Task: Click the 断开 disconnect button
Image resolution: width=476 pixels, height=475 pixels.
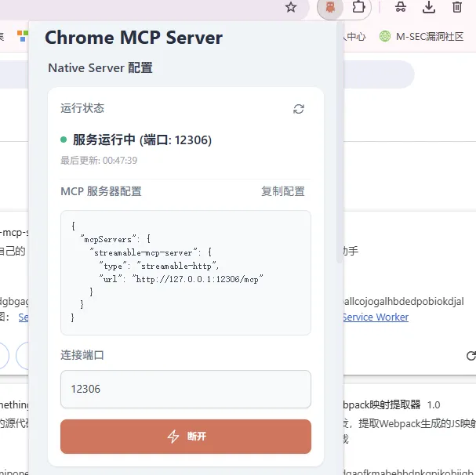Action: coord(186,437)
